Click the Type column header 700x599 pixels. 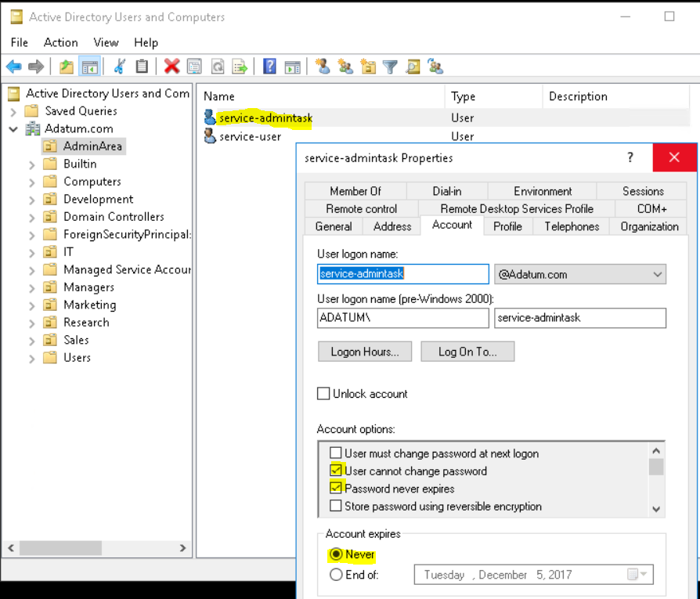[x=494, y=96]
